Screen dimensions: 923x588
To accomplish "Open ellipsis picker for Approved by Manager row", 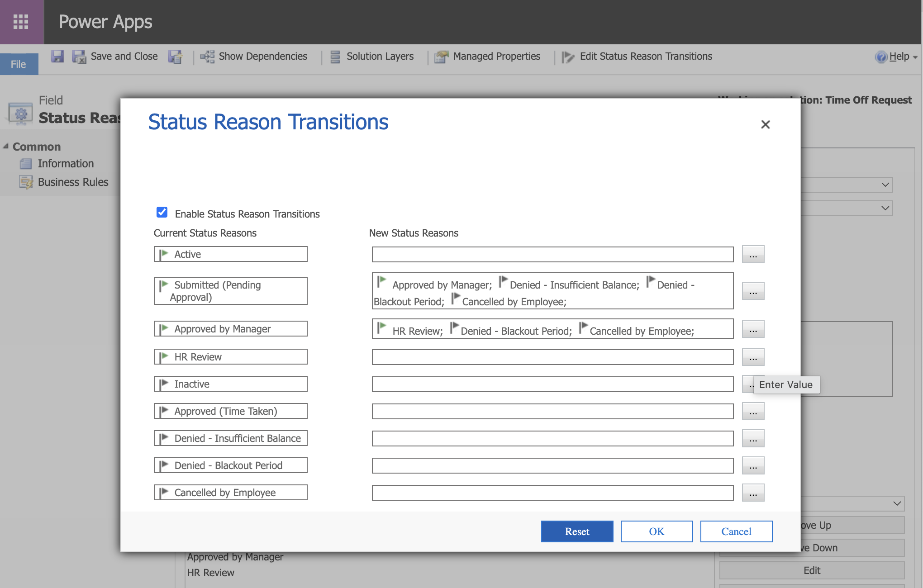I will 753,329.
